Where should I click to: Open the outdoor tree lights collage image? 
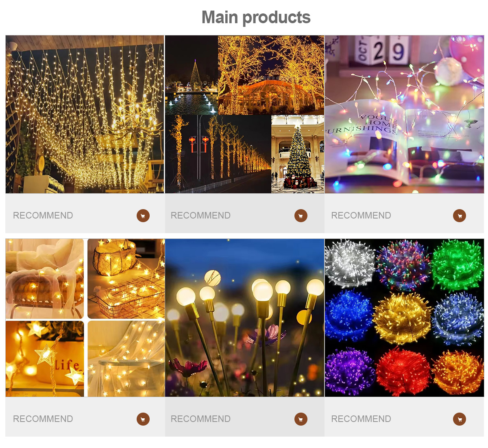(x=244, y=114)
